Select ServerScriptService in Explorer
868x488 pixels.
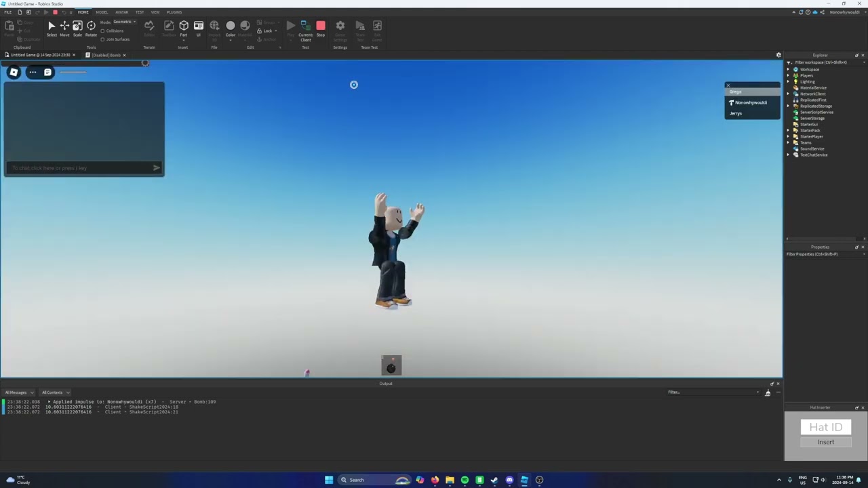coord(816,112)
